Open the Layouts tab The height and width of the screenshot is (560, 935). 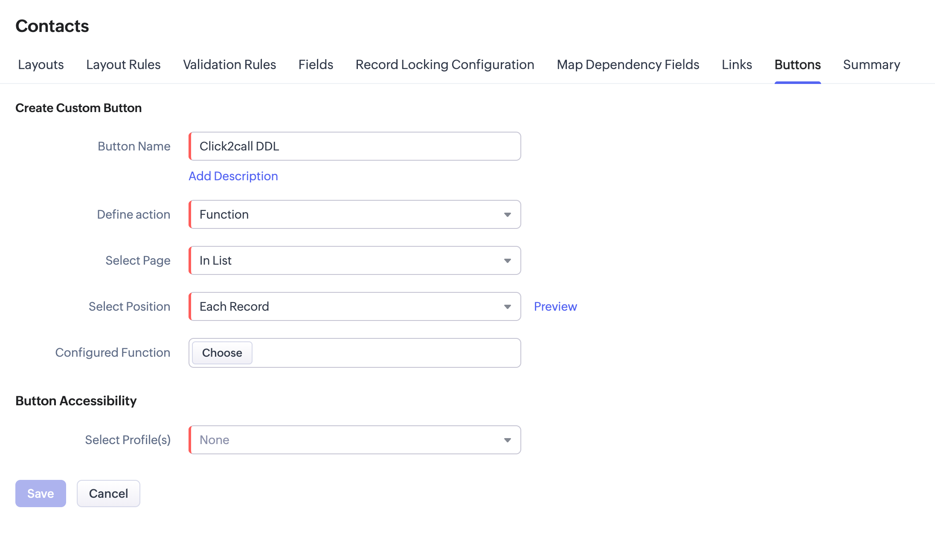pos(41,64)
